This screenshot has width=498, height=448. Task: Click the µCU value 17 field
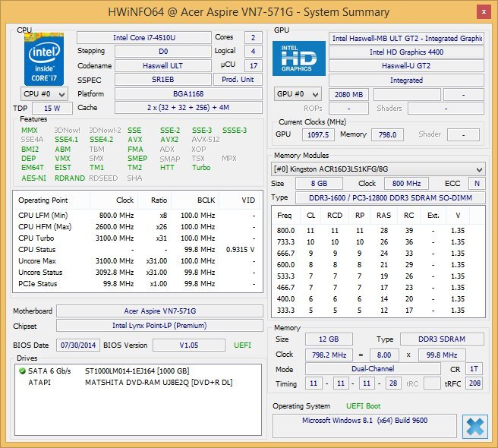click(x=253, y=65)
